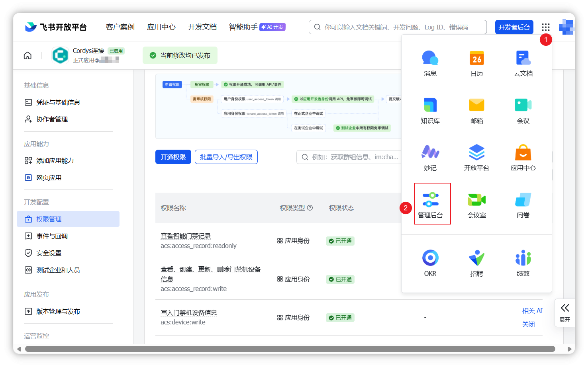
Task: Click the 已启用 tag beside Cordys连接
Action: click(116, 51)
